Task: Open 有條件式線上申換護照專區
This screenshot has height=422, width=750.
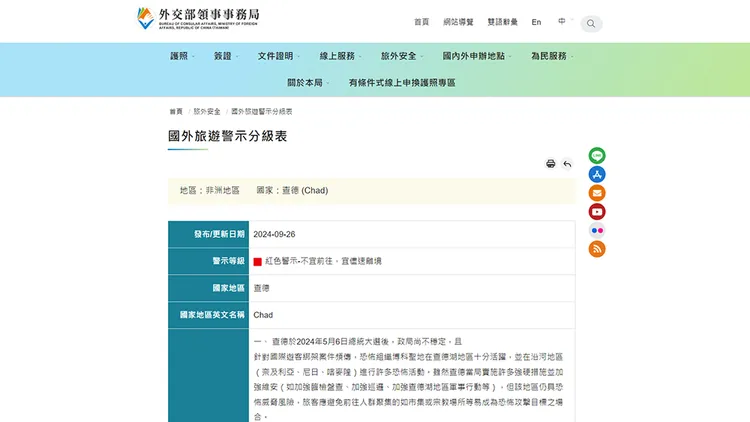Action: pyautogui.click(x=402, y=83)
